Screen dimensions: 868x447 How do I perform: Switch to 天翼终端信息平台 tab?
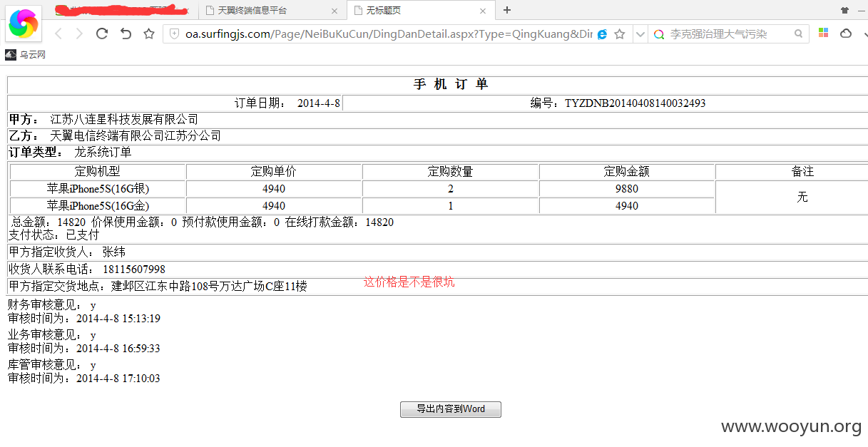(271, 11)
